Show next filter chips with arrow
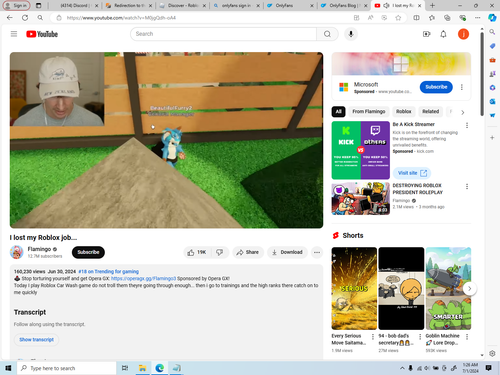This screenshot has height=375, width=500. [463, 112]
